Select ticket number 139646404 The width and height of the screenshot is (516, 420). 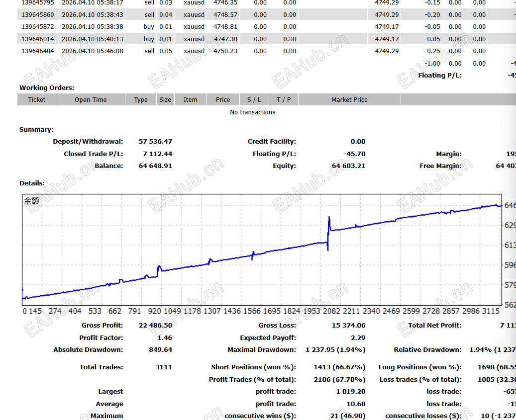[x=37, y=51]
